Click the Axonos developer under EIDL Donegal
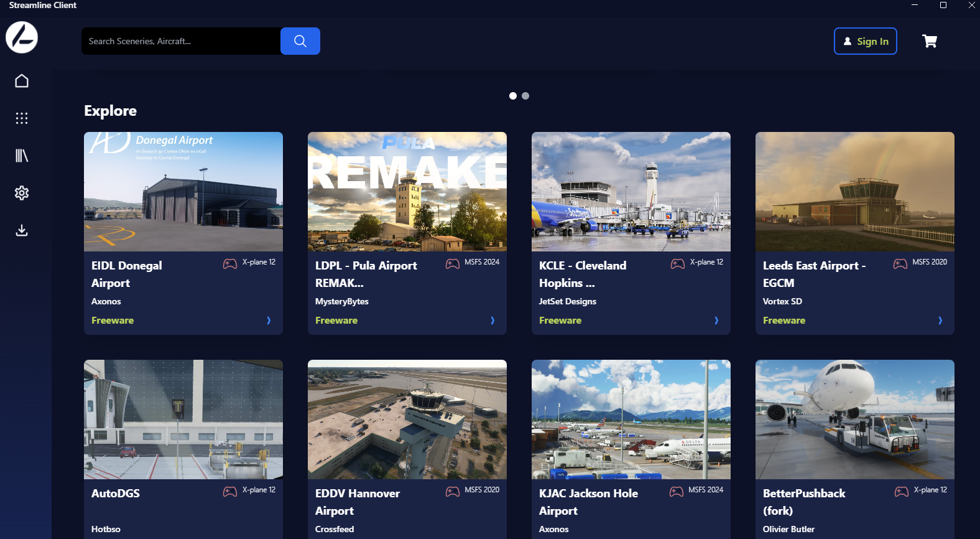Viewport: 980px width, 539px height. click(x=106, y=301)
